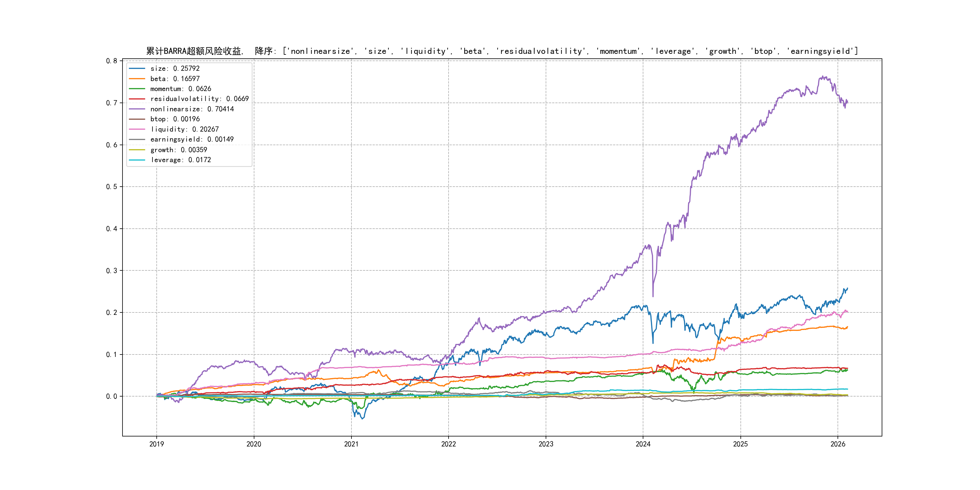Click the purple line's peak near late 2025
The image size is (980, 490).
pos(823,77)
